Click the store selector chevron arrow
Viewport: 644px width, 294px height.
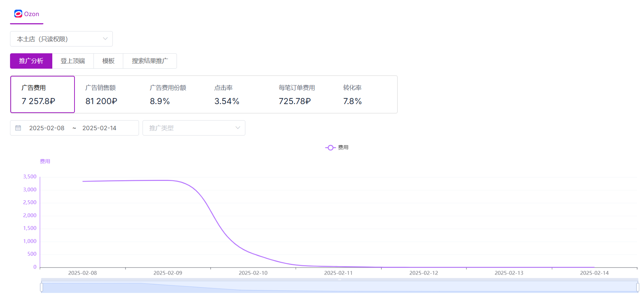point(105,39)
